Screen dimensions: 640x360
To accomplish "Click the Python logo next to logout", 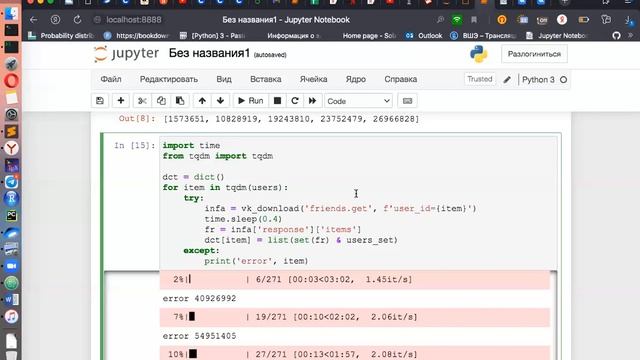I will (x=479, y=54).
